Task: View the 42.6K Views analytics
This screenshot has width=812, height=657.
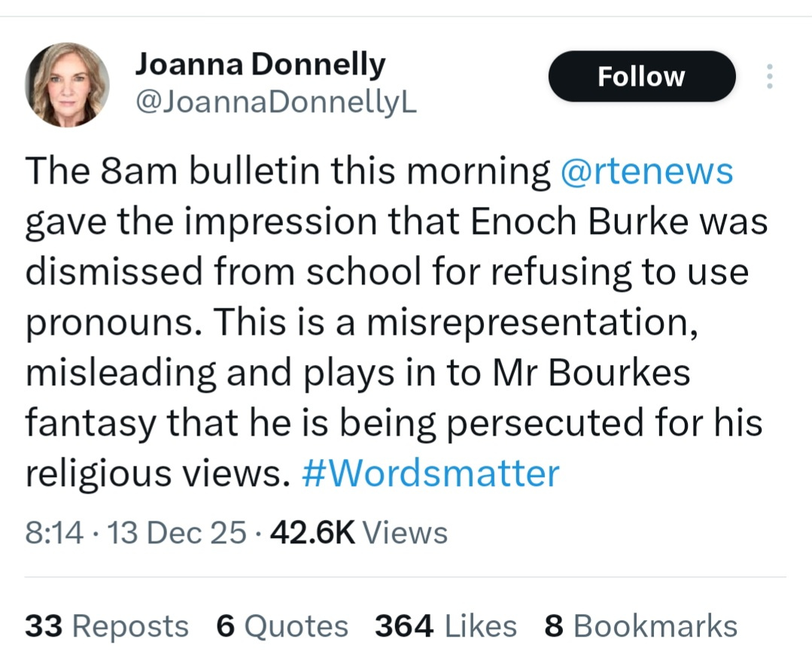Action: [x=358, y=534]
